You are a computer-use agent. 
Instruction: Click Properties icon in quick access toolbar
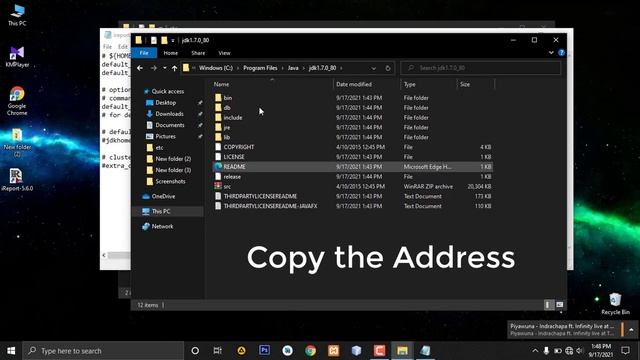tap(153, 40)
